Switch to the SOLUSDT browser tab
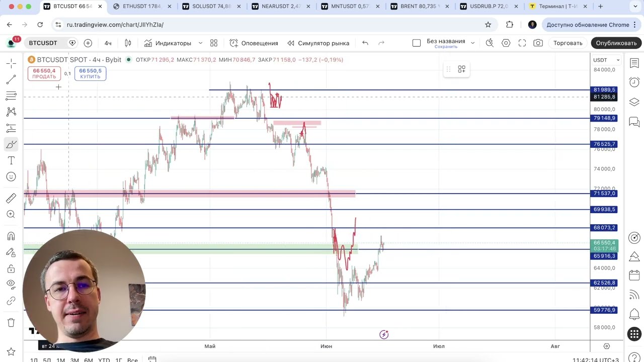Viewport: 644px width, 362px height. tap(211, 7)
